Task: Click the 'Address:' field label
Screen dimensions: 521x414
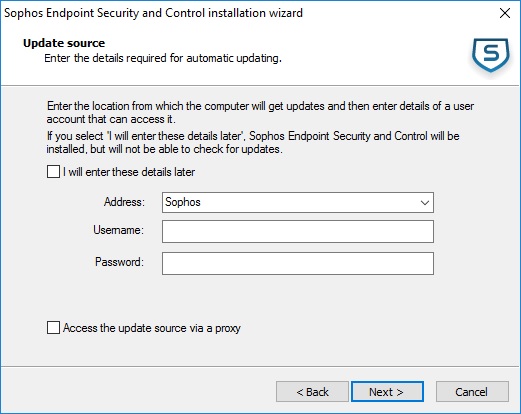Action: [124, 202]
